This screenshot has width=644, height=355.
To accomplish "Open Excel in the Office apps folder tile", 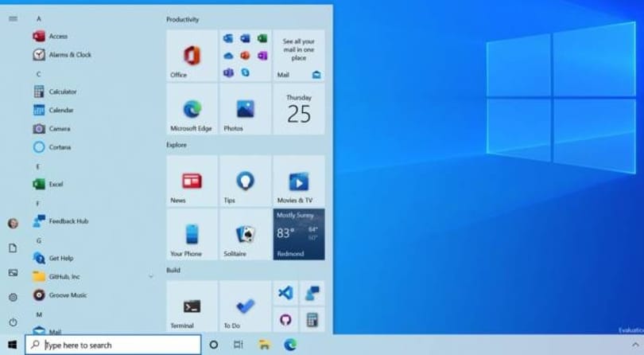I will tap(262, 39).
